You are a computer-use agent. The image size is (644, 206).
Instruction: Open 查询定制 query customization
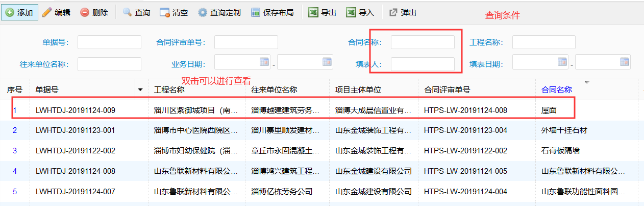(x=219, y=12)
